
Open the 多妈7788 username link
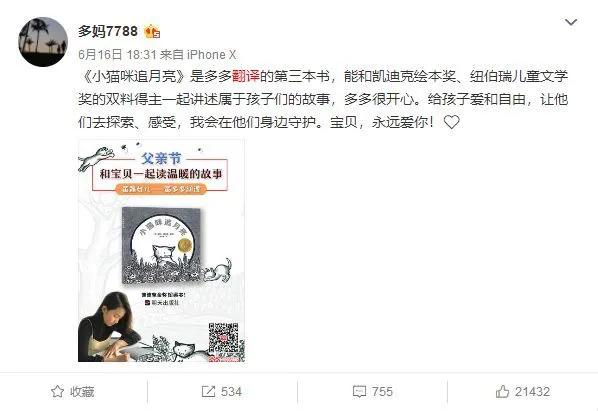point(108,31)
